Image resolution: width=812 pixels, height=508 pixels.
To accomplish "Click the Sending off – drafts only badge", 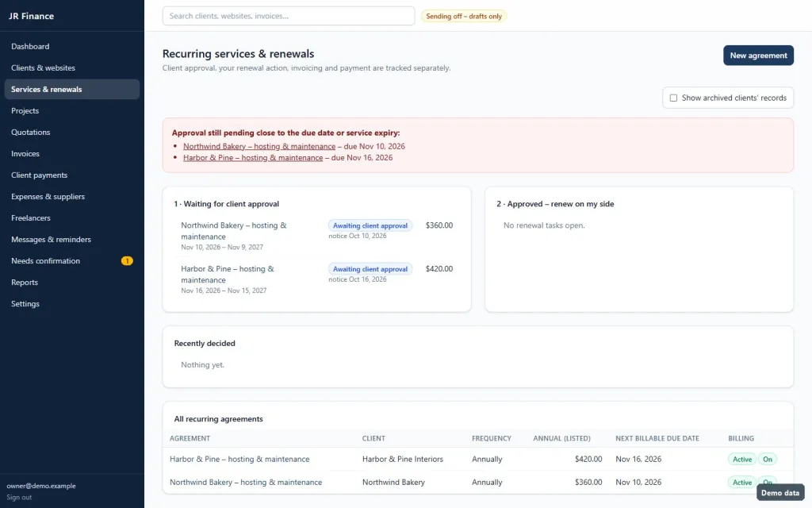I will [463, 16].
